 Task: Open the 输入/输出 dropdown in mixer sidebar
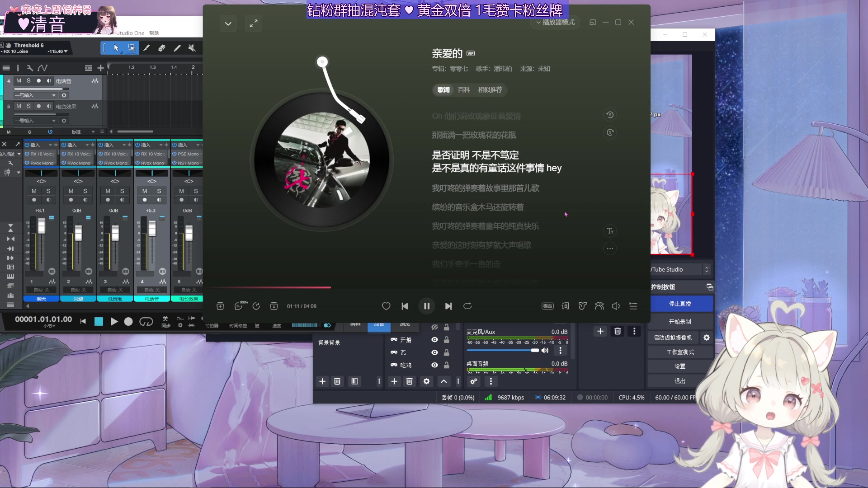pyautogui.click(x=10, y=154)
